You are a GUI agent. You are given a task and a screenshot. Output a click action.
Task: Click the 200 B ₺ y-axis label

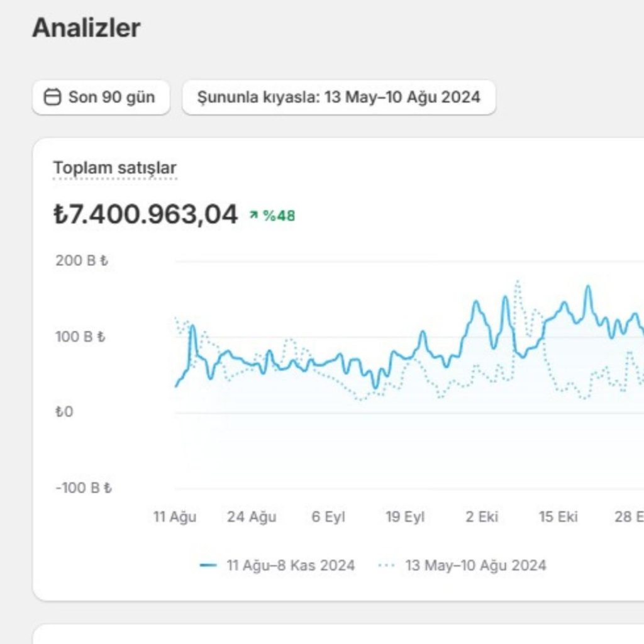(82, 260)
